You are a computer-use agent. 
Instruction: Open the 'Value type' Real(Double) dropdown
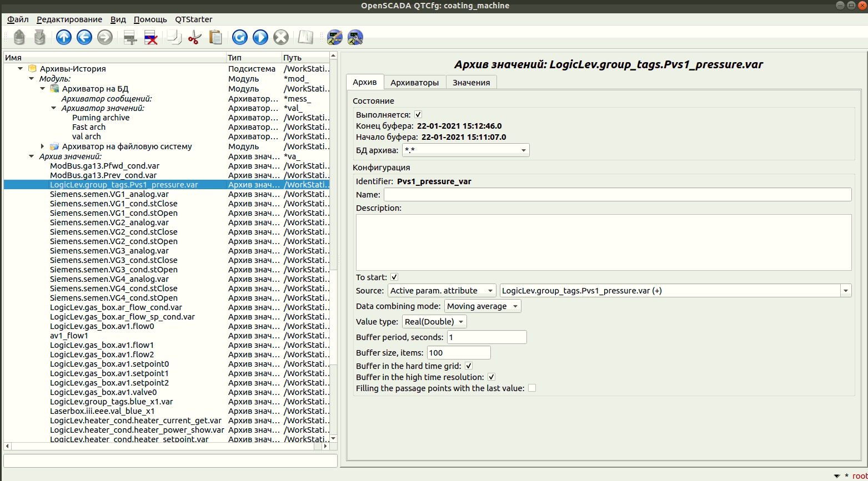click(x=434, y=322)
